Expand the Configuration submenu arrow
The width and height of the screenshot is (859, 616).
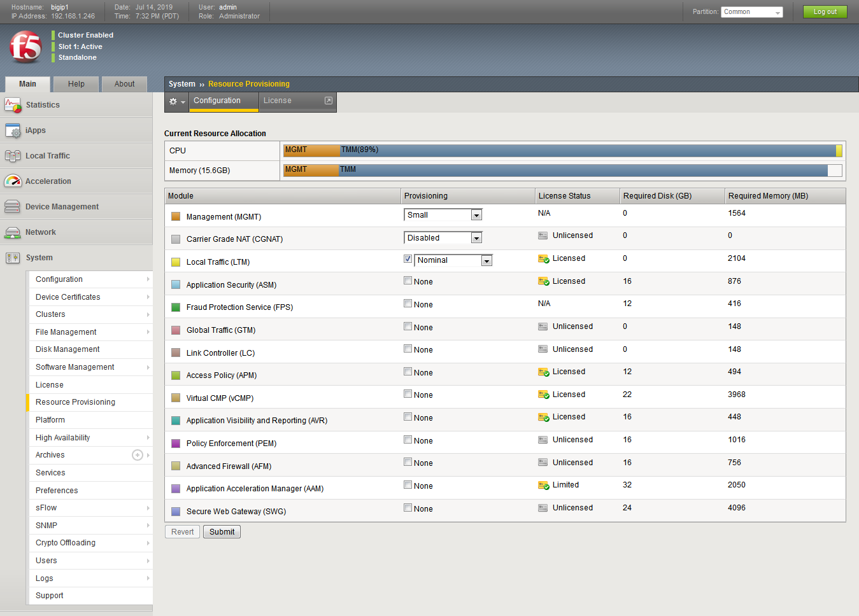coord(148,279)
